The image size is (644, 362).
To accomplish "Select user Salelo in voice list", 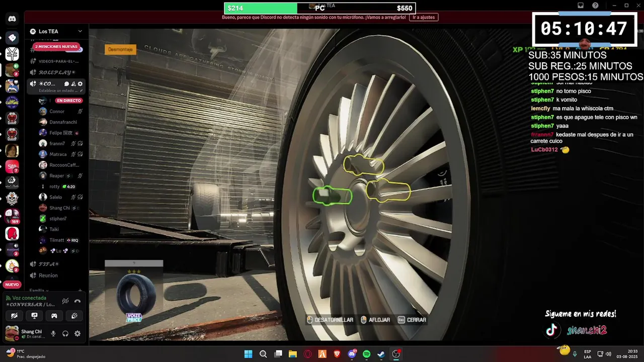I will click(x=60, y=197).
